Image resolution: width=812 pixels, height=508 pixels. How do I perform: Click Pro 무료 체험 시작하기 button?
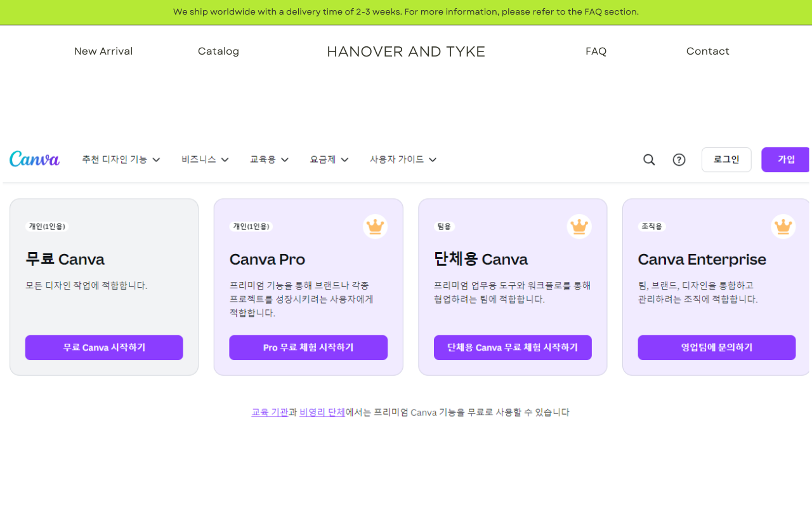(x=308, y=347)
